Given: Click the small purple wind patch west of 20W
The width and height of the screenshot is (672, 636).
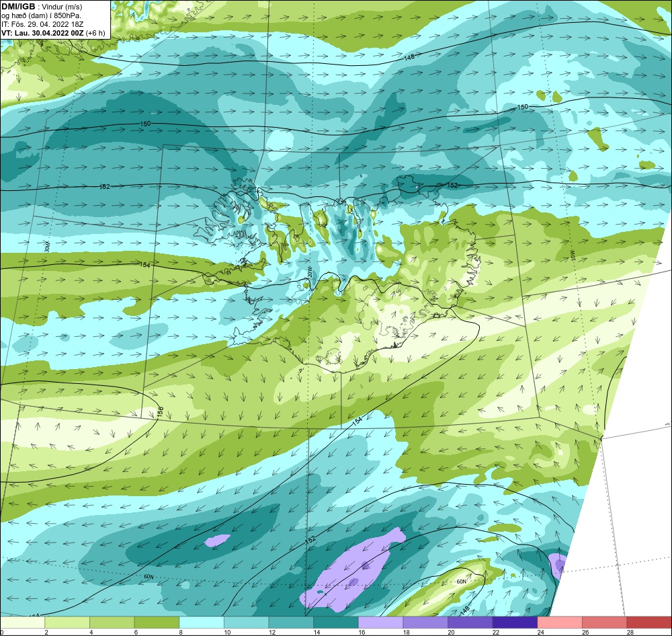Looking at the screenshot, I should click(217, 541).
